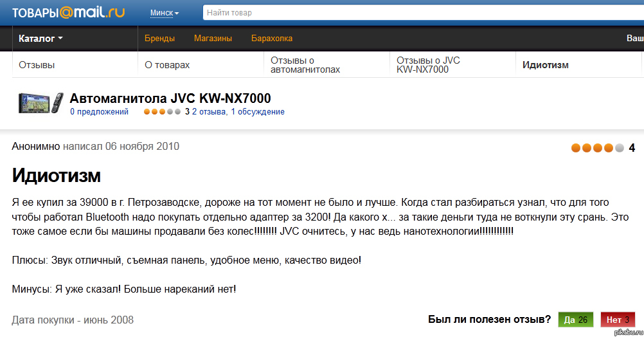Click the Анонимно author name

coord(36,146)
